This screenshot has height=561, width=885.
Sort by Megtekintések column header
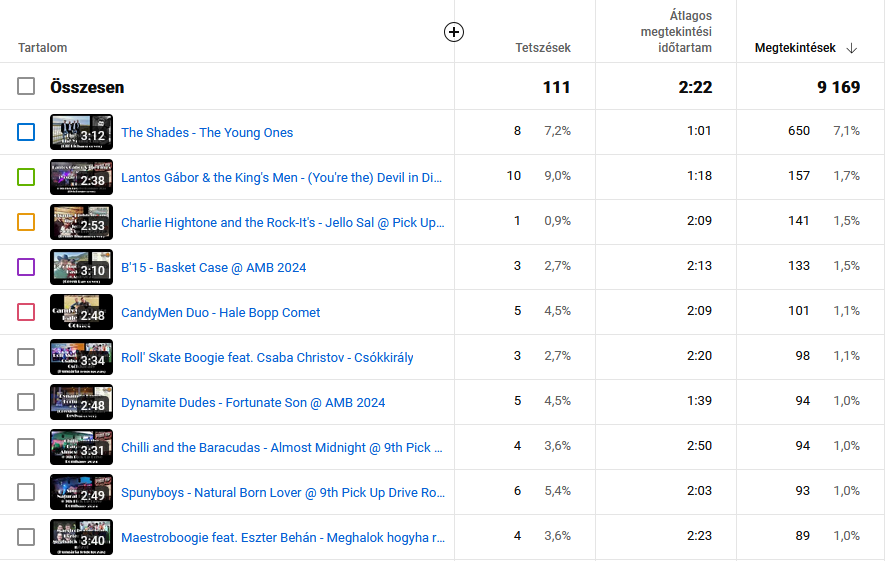click(795, 48)
